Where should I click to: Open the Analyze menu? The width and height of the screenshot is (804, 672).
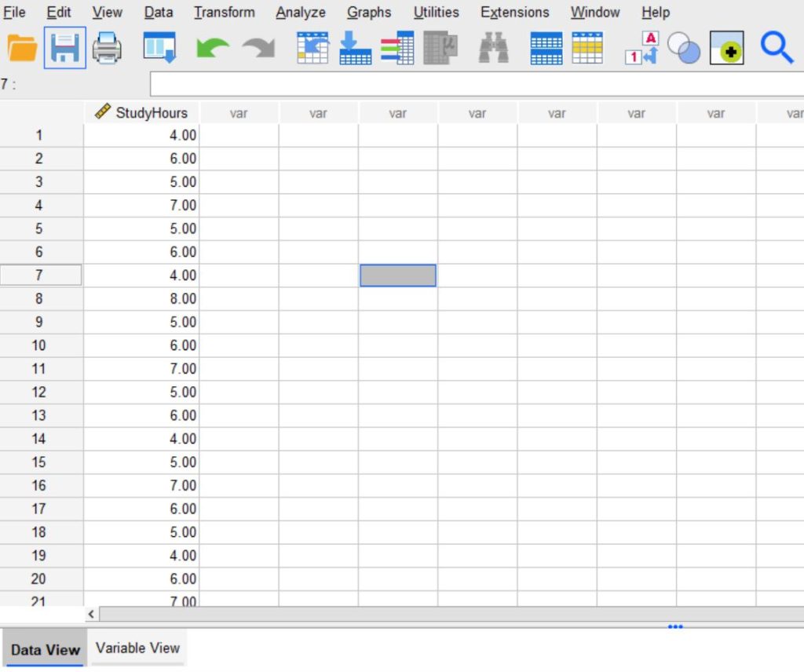point(300,12)
